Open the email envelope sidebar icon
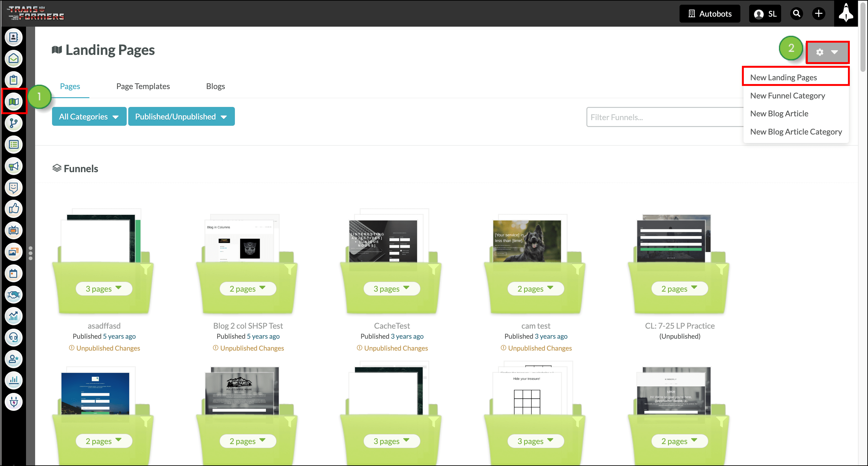The height and width of the screenshot is (466, 868). [13, 59]
